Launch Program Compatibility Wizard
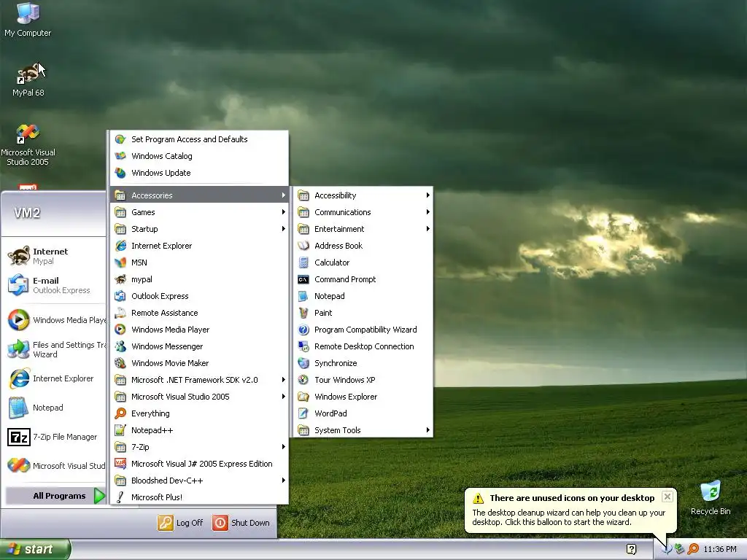The height and width of the screenshot is (560, 747). click(363, 330)
